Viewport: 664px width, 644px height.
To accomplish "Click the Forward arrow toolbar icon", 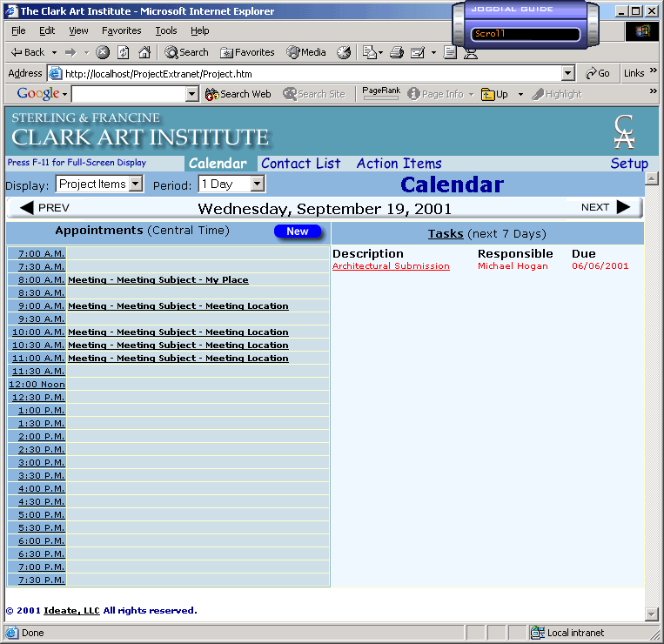I will tap(70, 52).
